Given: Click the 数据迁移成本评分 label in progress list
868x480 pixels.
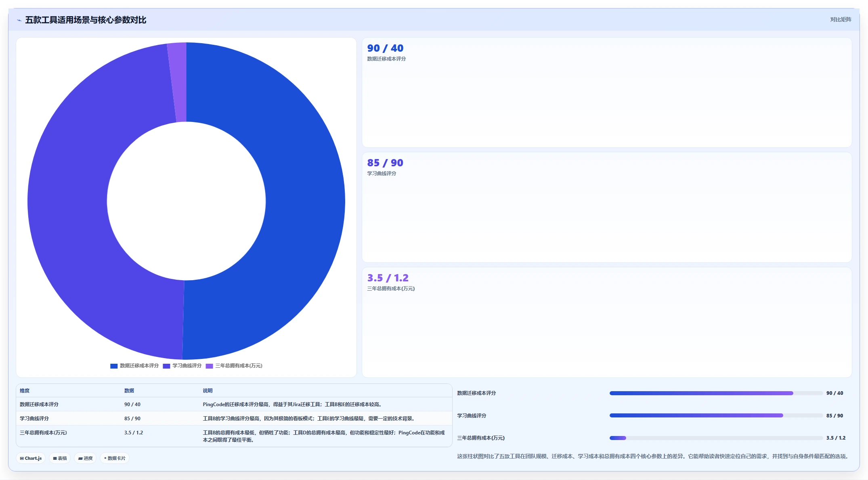Looking at the screenshot, I should click(476, 393).
